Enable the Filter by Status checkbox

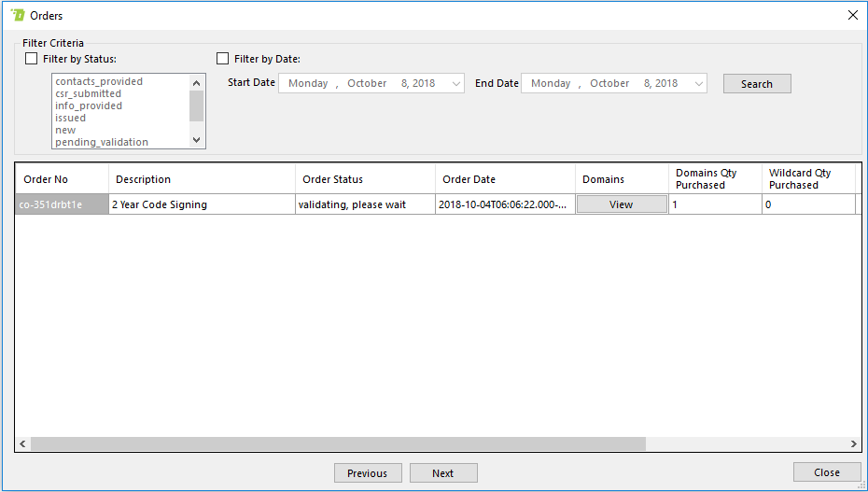tap(32, 59)
